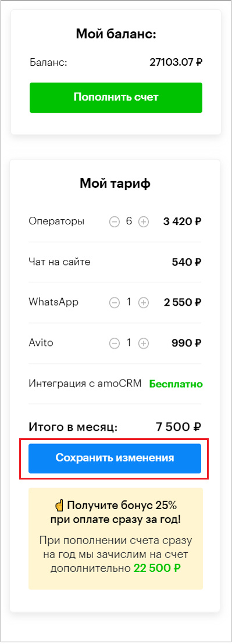The image size is (232, 644).
Task: Select the pointing hand emoji in bonus banner
Action: point(59,505)
